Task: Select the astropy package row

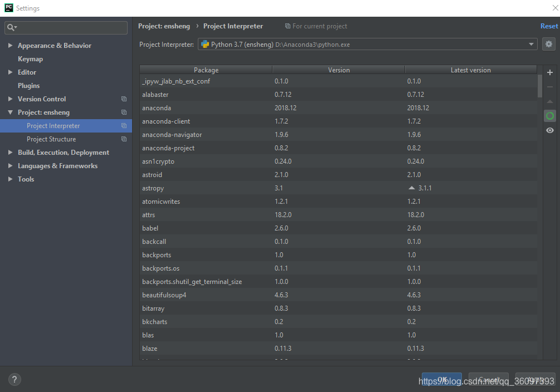Action: [x=338, y=188]
